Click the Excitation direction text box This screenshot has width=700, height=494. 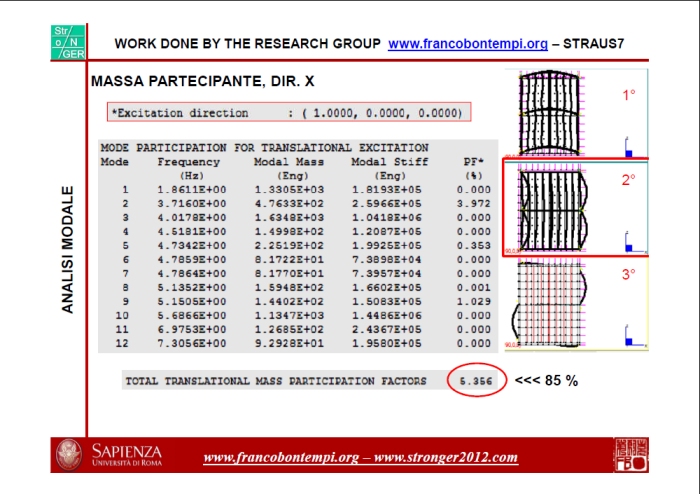coord(288,112)
